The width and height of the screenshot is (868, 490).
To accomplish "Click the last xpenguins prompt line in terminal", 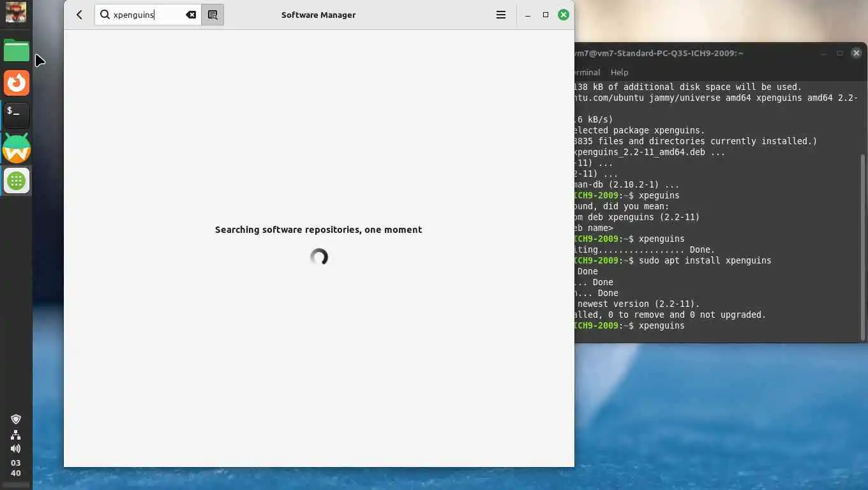I will pos(629,325).
